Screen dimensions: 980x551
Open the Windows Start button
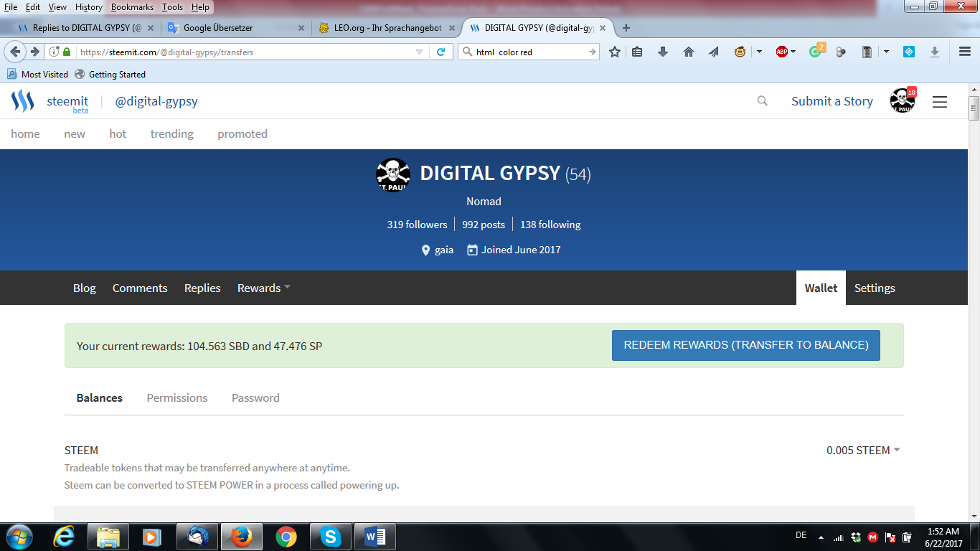click(18, 537)
